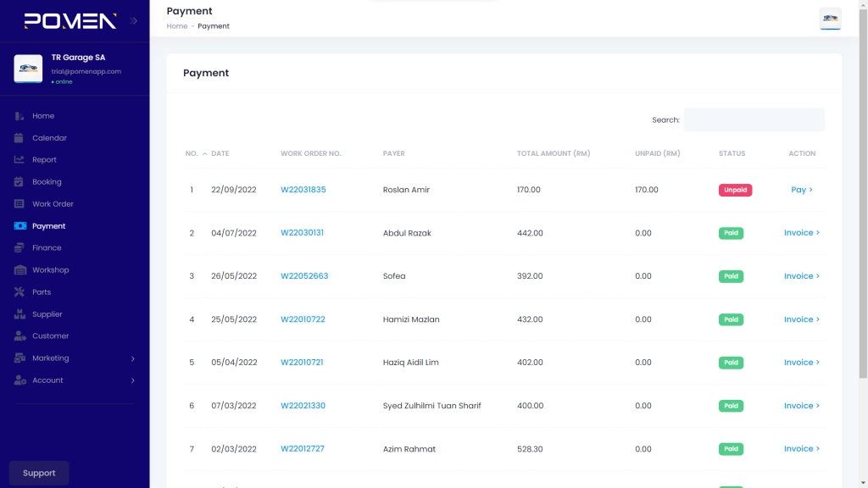Click the Finance coins icon
Image resolution: width=868 pixels, height=488 pixels.
(19, 248)
